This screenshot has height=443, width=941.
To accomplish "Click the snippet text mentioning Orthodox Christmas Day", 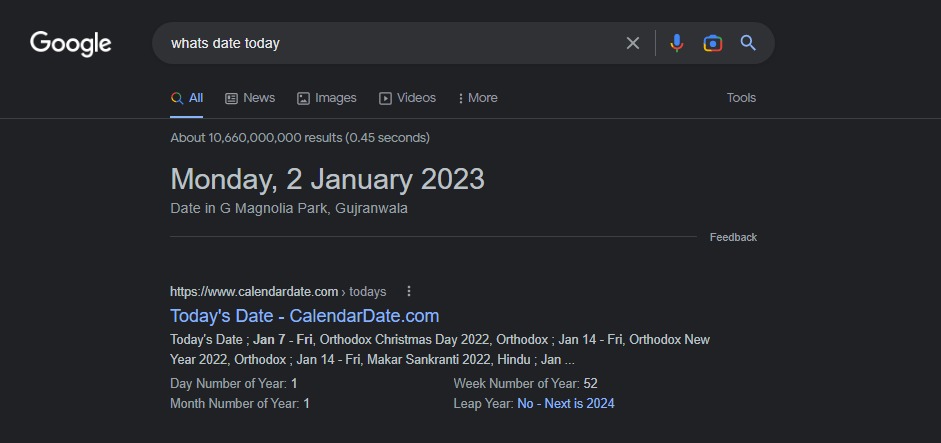I will (440, 349).
